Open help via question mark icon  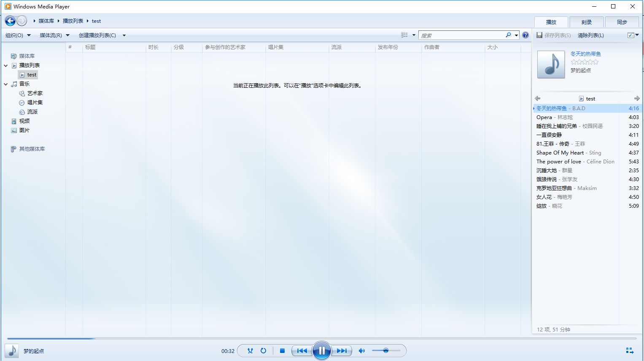click(x=525, y=35)
